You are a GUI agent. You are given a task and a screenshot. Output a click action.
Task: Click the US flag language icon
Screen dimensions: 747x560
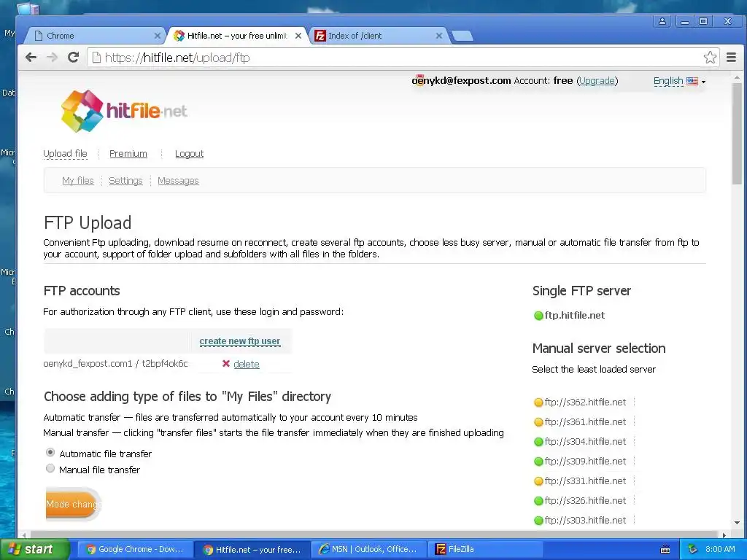(x=692, y=82)
